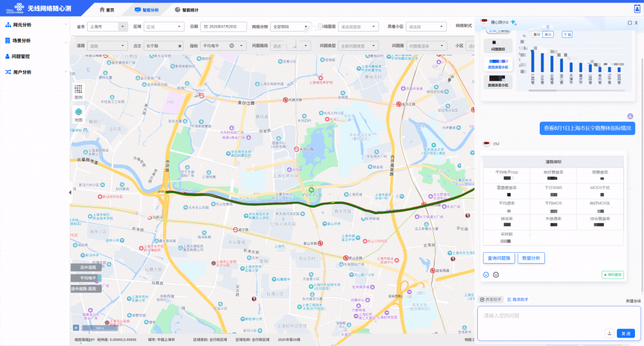This screenshot has width=644, height=346.
Task: Select the 路测助手 assistant tab
Action: tap(518, 300)
